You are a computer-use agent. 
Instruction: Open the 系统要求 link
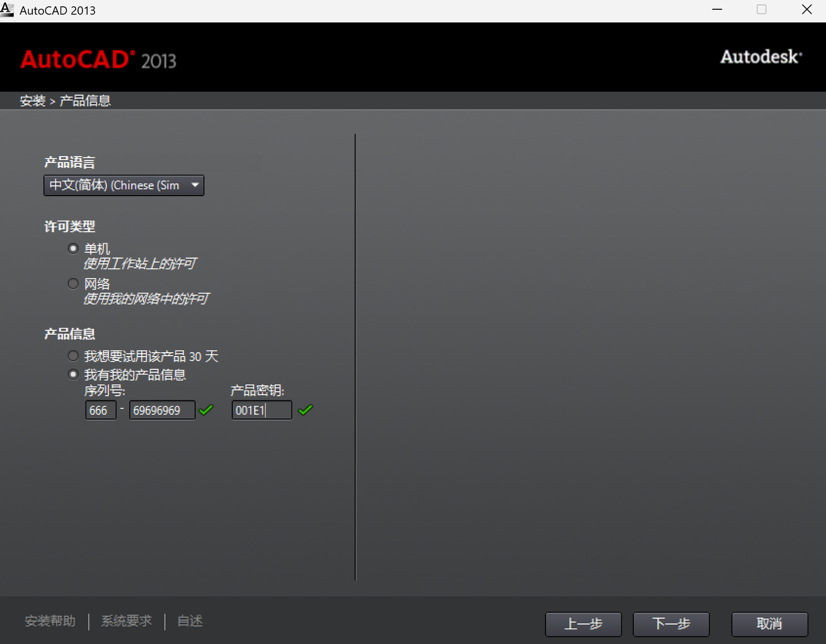point(126,621)
